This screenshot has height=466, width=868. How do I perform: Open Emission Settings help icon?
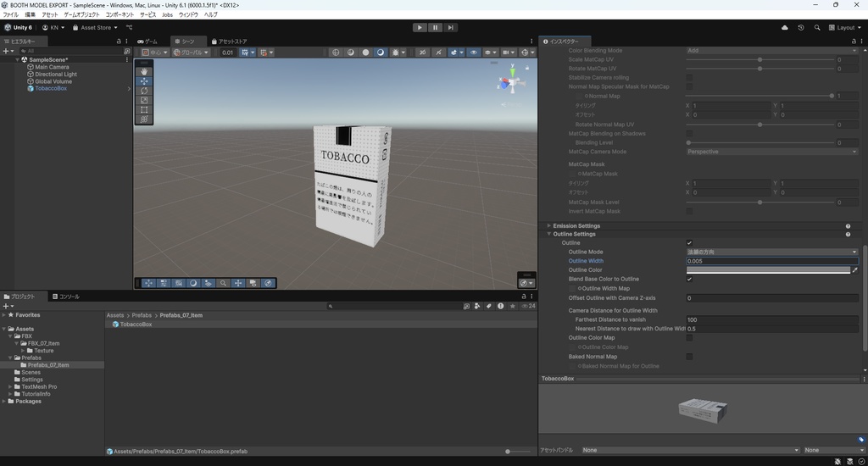(848, 226)
